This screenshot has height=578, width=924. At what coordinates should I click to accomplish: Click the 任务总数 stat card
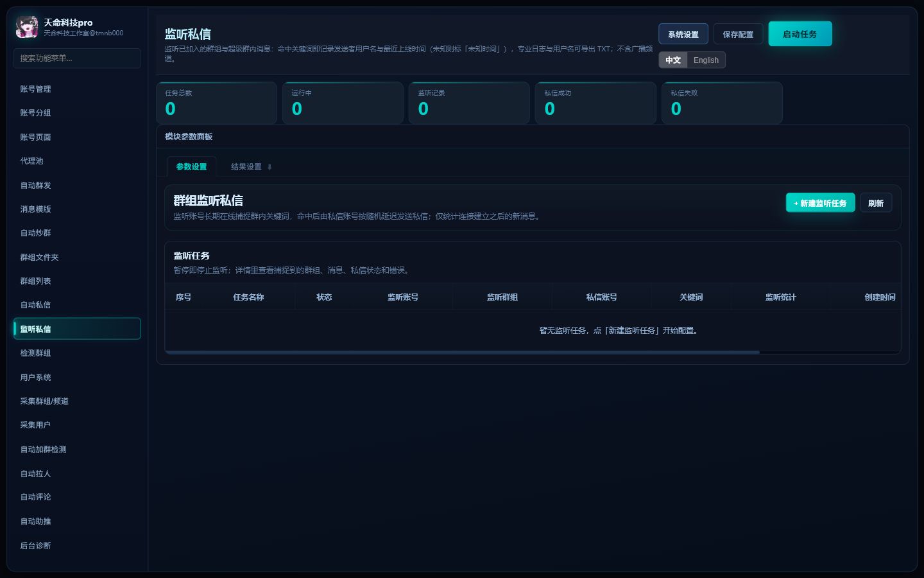click(x=216, y=103)
